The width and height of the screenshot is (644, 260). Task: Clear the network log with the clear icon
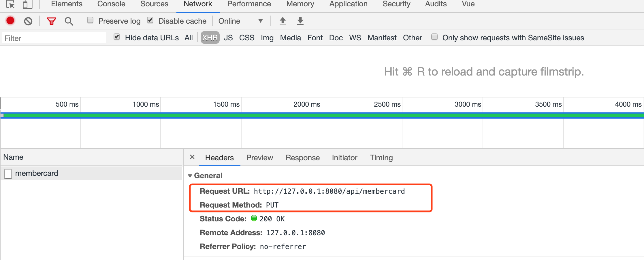tap(28, 21)
